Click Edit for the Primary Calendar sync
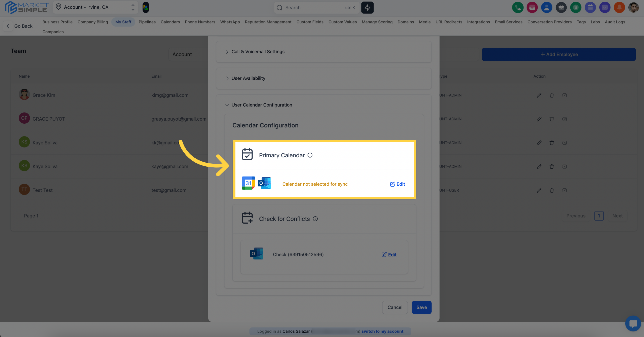The width and height of the screenshot is (644, 337). pos(398,184)
